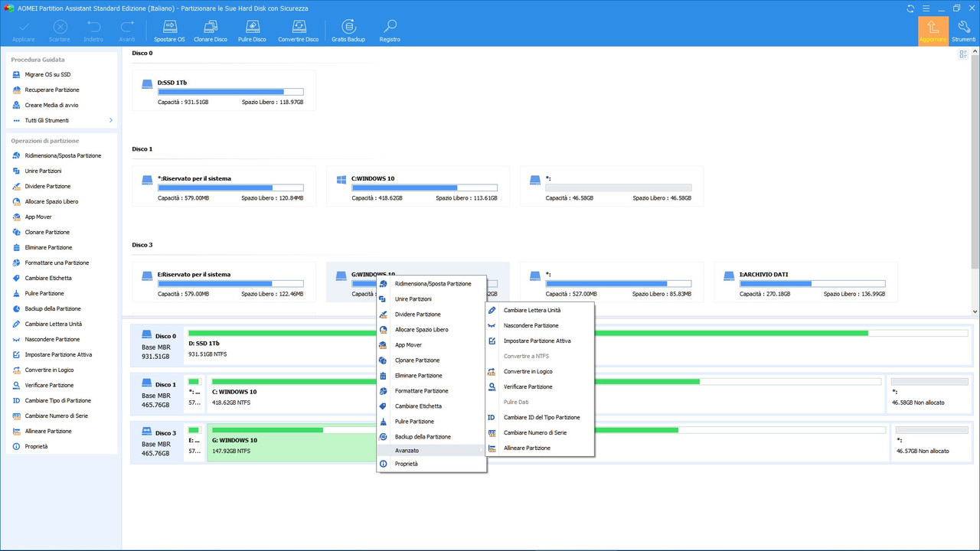Open the Registro toolbar icon
The image size is (980, 551).
click(x=390, y=31)
